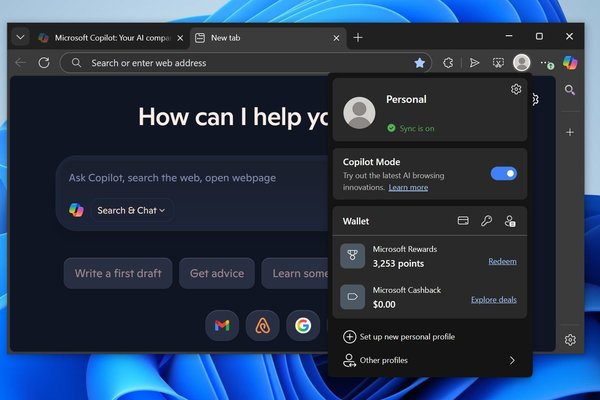Close the Microsoft Copilot tab
Image resolution: width=600 pixels, height=400 pixels.
click(180, 38)
